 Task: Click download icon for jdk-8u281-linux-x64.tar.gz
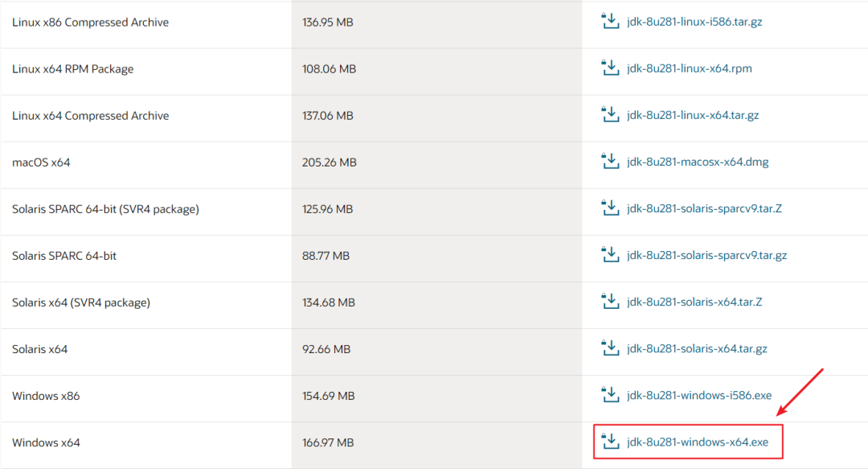pyautogui.click(x=610, y=115)
